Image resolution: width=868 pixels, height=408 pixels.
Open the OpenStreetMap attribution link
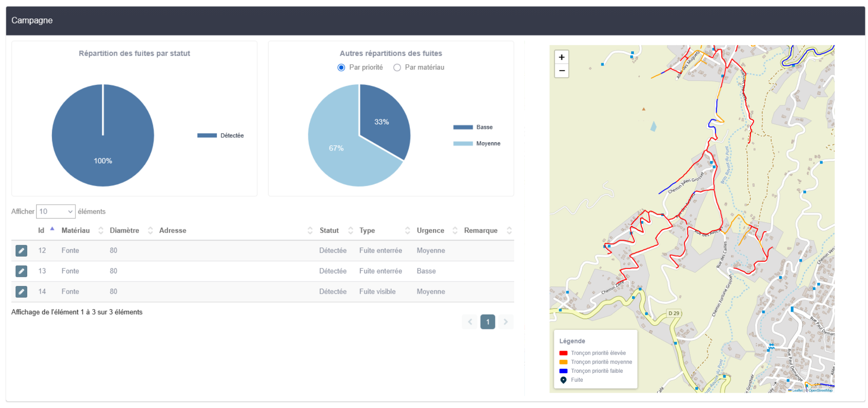(x=821, y=390)
